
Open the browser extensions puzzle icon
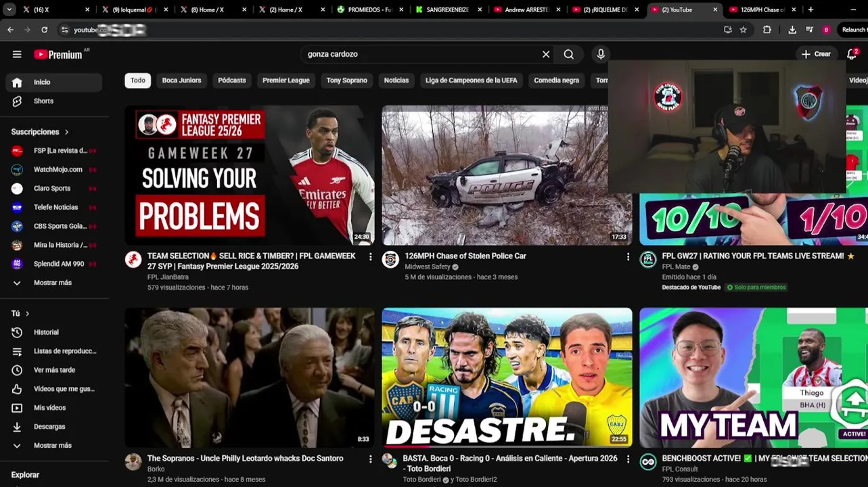point(767,30)
